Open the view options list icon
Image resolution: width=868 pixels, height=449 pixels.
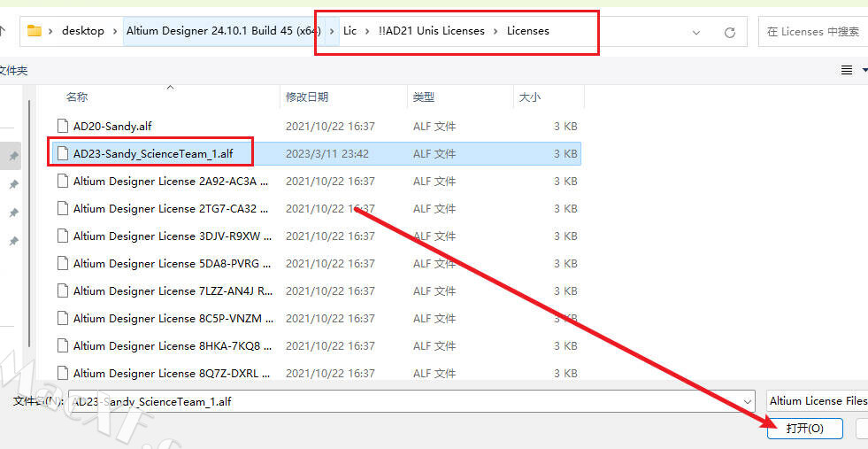coord(847,70)
